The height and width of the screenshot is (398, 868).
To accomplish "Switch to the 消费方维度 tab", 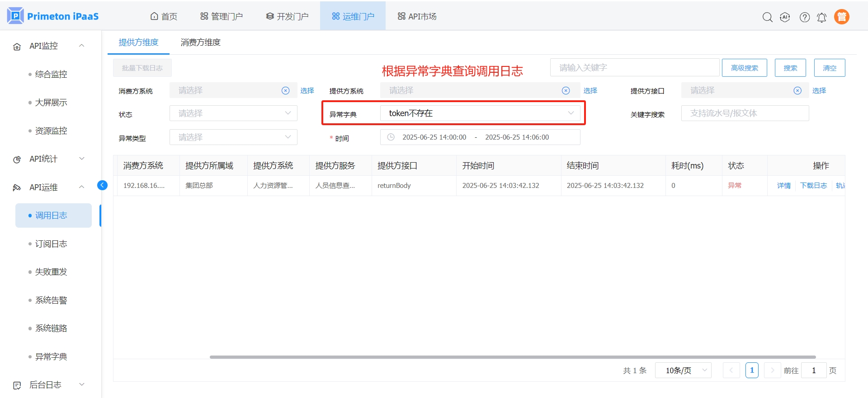I will (x=200, y=42).
